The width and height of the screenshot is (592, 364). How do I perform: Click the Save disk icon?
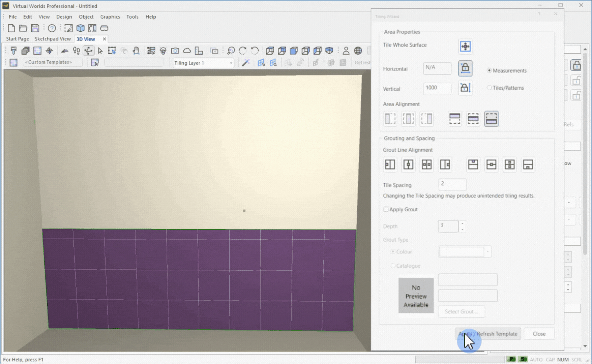click(x=35, y=28)
